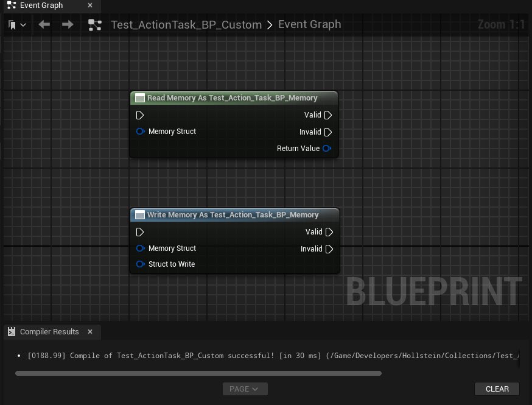Click the compile successful log message

coord(273,356)
